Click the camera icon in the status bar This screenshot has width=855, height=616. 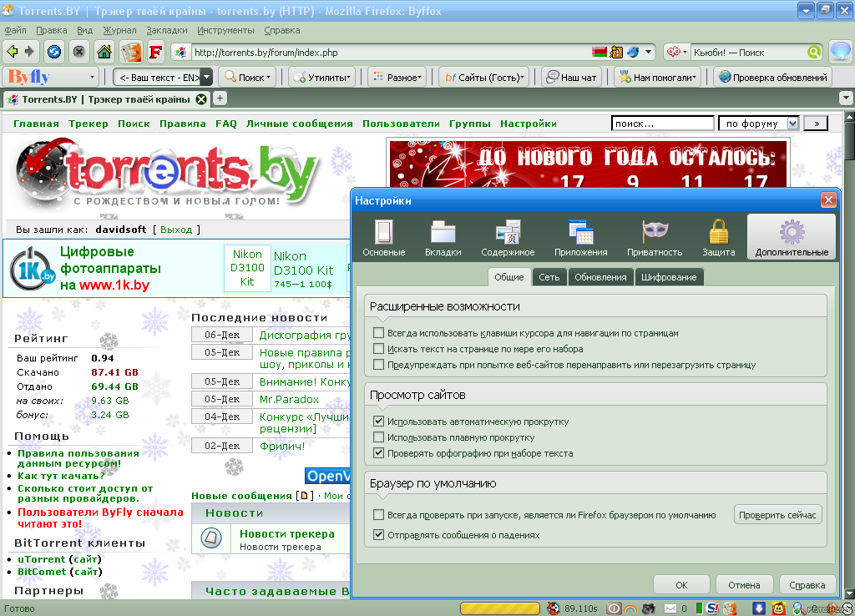(x=649, y=608)
